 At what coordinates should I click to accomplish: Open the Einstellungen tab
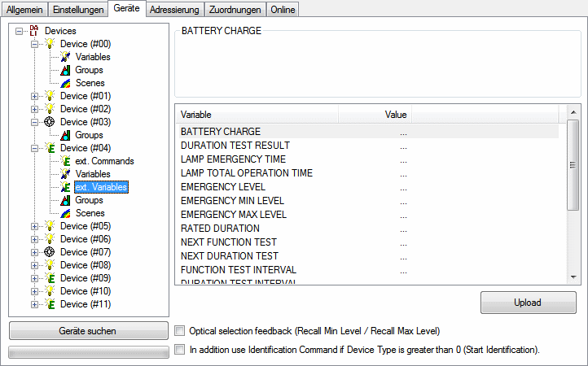click(78, 9)
